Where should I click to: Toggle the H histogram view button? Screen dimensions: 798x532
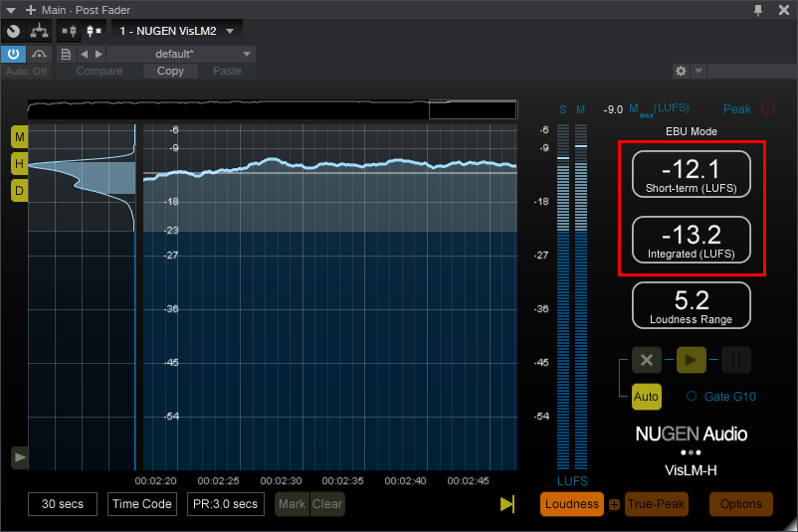(19, 164)
